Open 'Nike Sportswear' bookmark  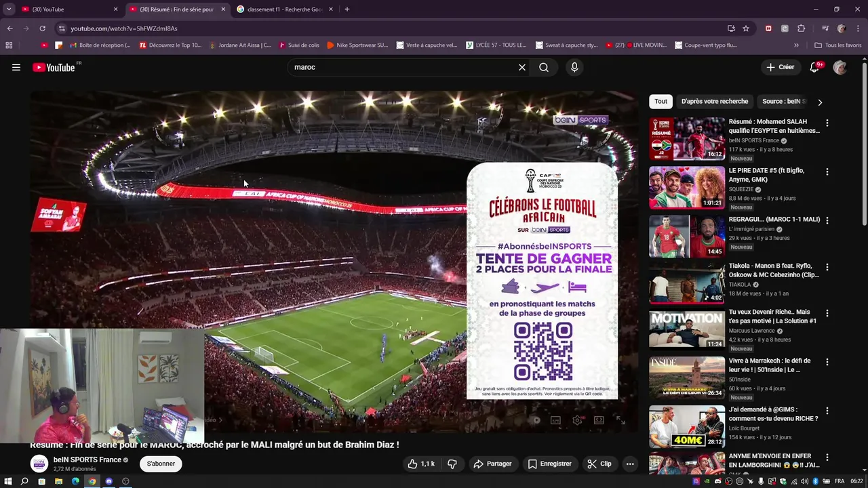pyautogui.click(x=357, y=45)
